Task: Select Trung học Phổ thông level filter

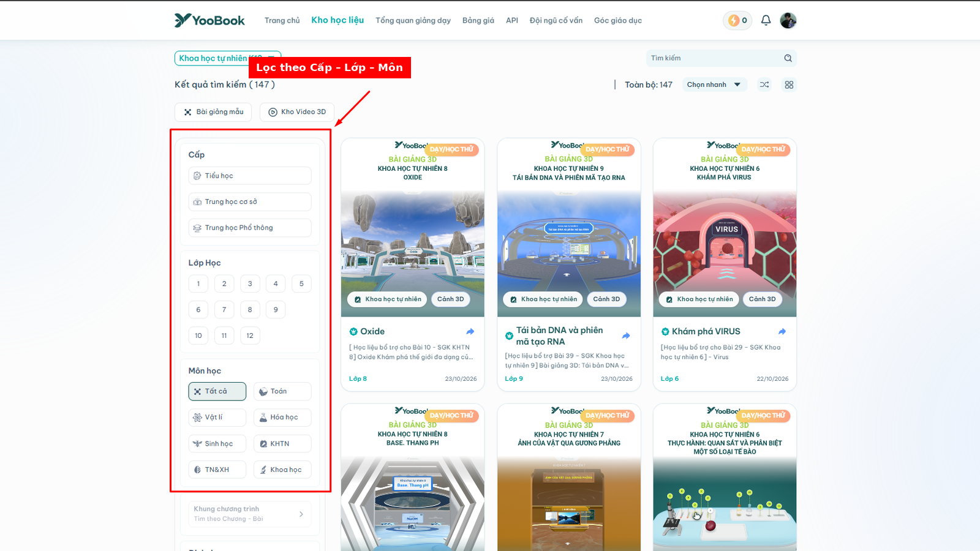Action: click(x=250, y=228)
